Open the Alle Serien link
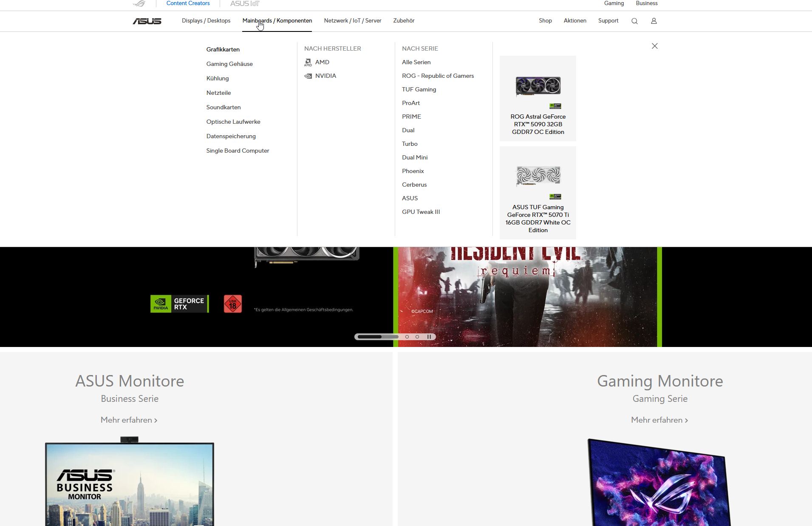Image resolution: width=812 pixels, height=526 pixels. pyautogui.click(x=416, y=62)
